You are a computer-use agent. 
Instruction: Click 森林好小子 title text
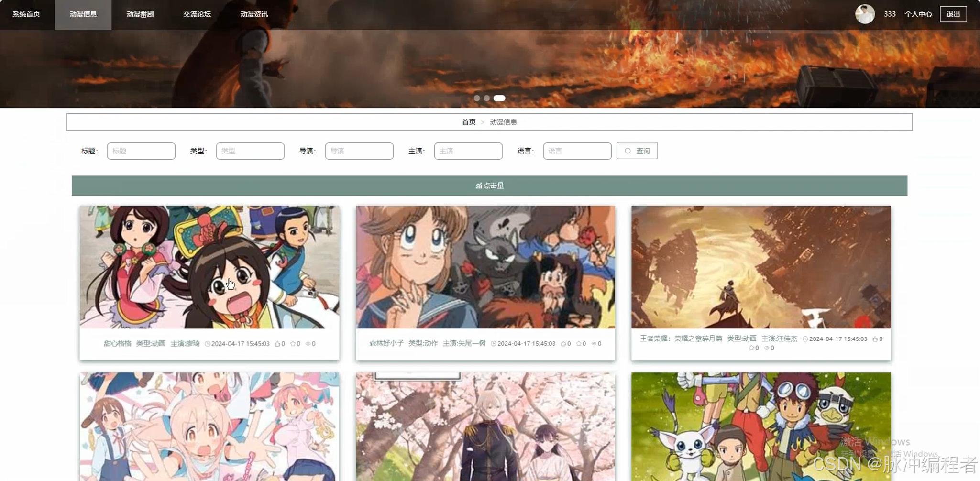386,343
